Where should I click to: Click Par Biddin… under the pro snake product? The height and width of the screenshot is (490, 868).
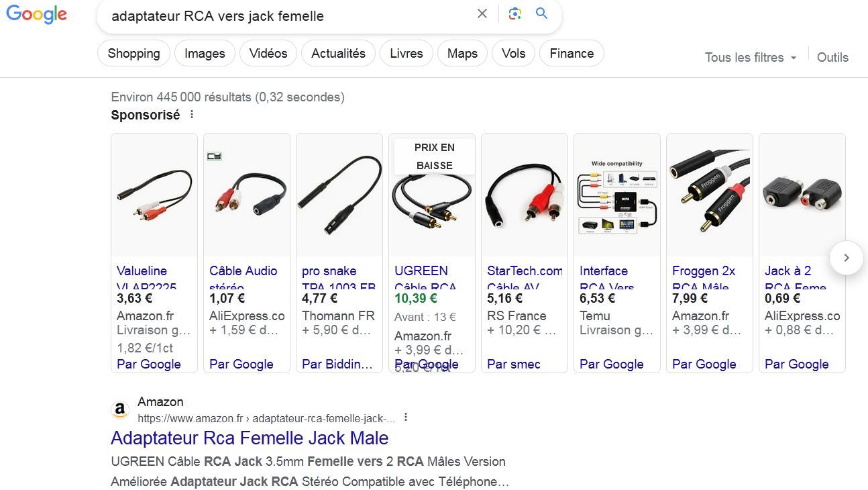tap(337, 364)
